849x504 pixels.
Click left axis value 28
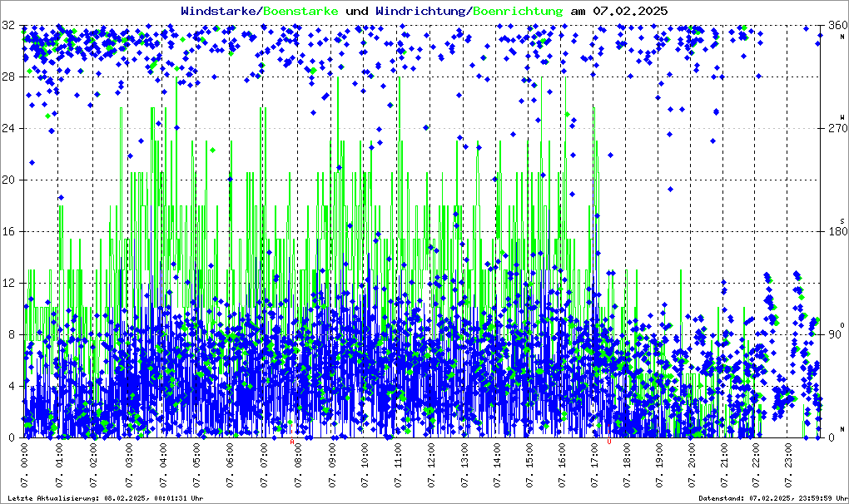[8, 77]
